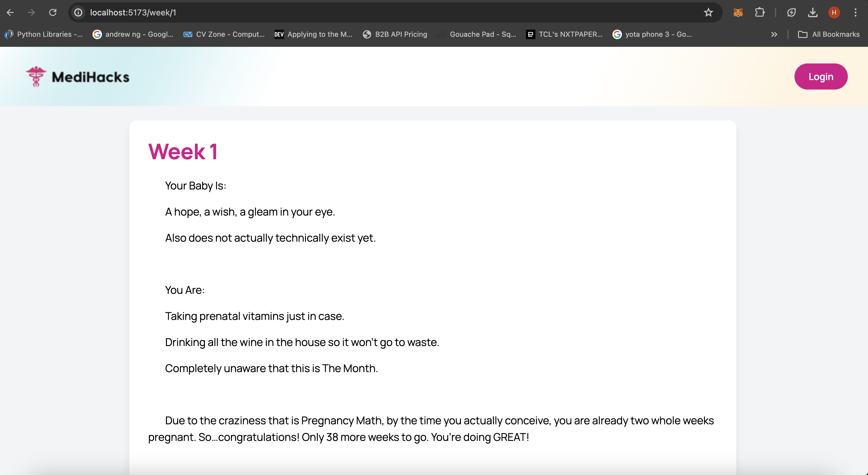868x475 pixels.
Task: Reload the current page
Action: click(52, 12)
